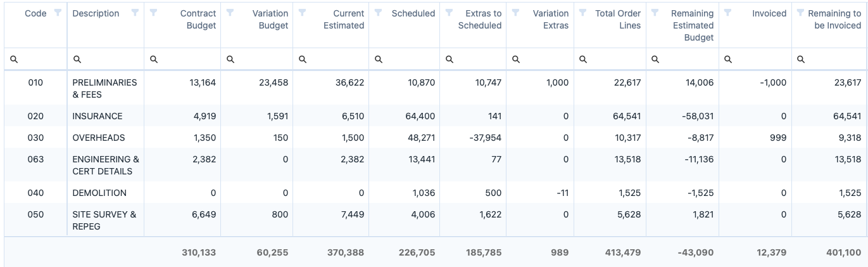This screenshot has height=267, width=868.
Task: Click search icon under Remaining to be Invoiced
Action: (801, 59)
